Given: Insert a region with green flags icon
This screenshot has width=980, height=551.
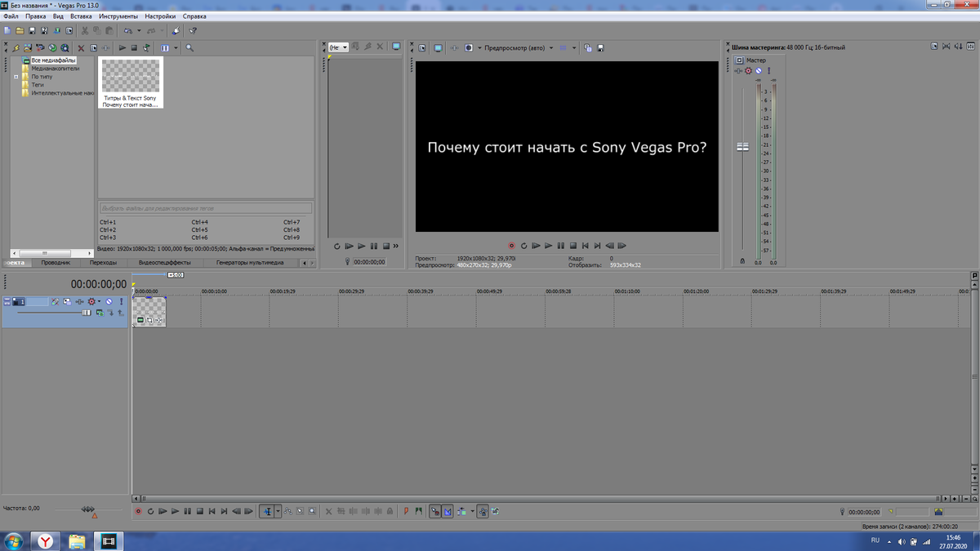Looking at the screenshot, I should pyautogui.click(x=418, y=511).
